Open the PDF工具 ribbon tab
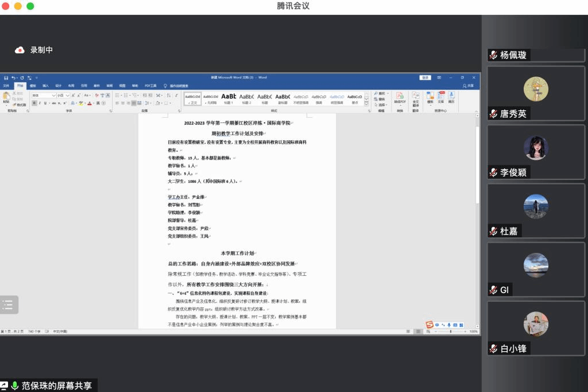This screenshot has height=392, width=588. [x=150, y=85]
